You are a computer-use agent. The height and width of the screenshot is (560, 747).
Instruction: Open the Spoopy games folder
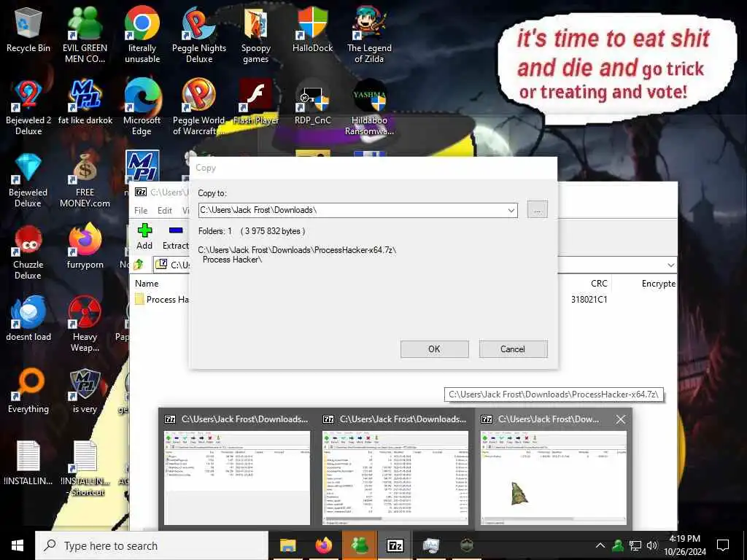(x=256, y=35)
